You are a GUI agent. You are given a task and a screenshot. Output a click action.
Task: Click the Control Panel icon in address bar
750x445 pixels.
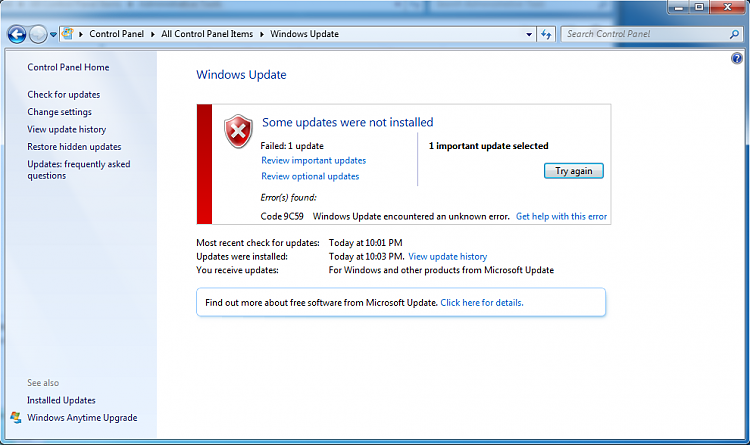pyautogui.click(x=68, y=34)
